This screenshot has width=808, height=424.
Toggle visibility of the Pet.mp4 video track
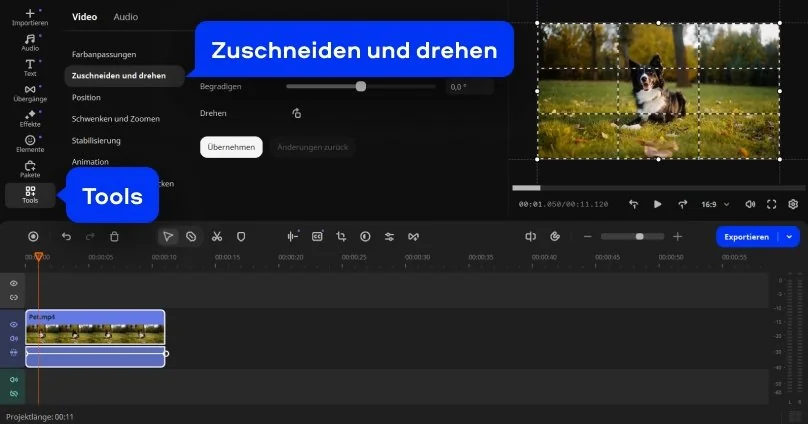tap(14, 325)
